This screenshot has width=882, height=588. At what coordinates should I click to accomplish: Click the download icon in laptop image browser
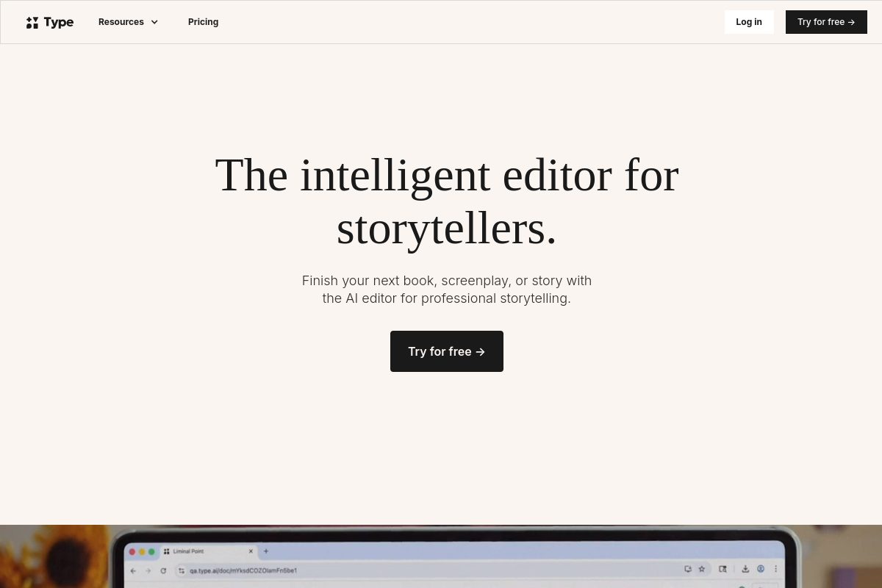pos(745,569)
